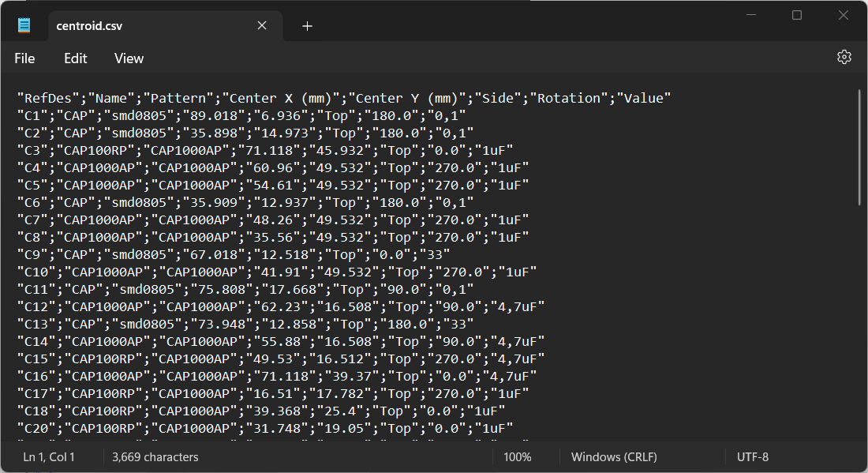
Task: Click the vertical scrollbar thumb
Action: pyautogui.click(x=859, y=148)
